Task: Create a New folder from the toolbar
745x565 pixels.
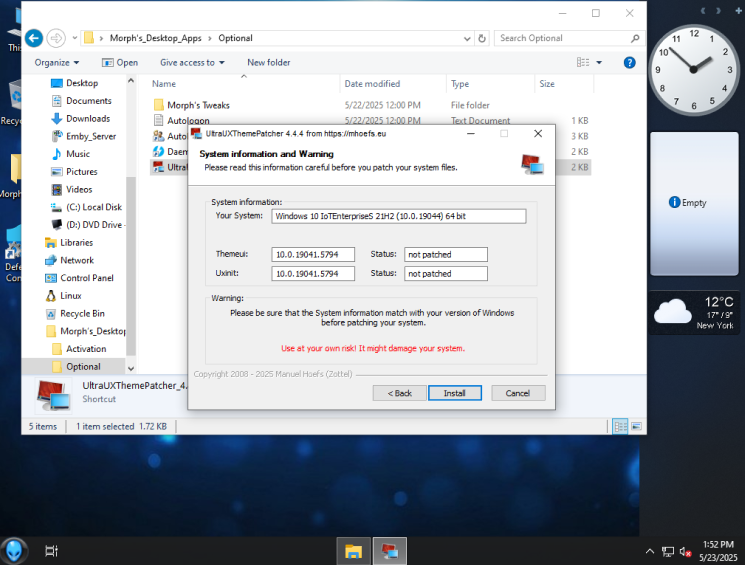Action: tap(268, 63)
